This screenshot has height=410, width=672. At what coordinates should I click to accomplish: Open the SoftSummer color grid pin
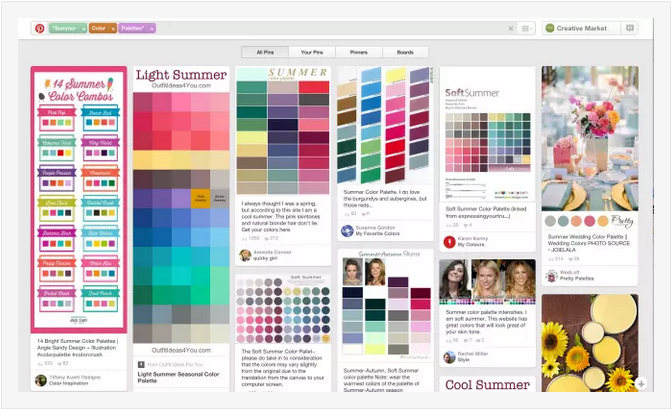(x=487, y=134)
